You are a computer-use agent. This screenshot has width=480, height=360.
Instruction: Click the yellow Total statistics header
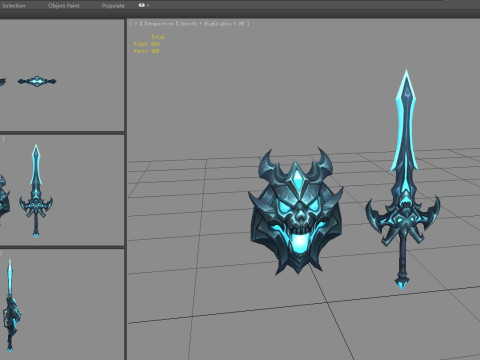158,37
